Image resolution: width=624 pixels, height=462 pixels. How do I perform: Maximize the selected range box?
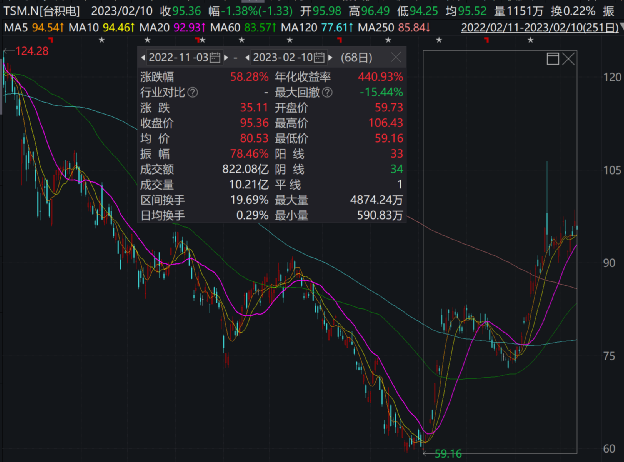point(551,61)
